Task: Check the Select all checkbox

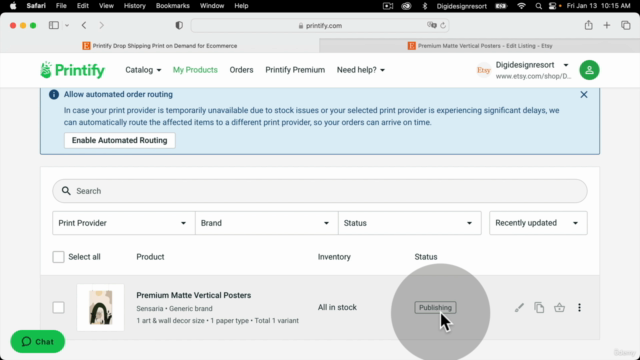Action: pos(58,257)
